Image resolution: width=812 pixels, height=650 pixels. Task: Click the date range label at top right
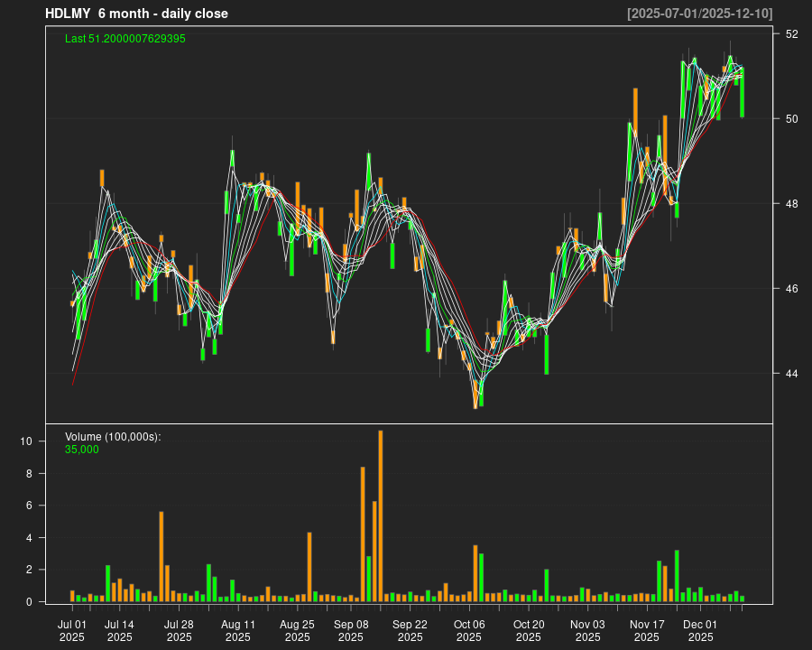coord(699,14)
